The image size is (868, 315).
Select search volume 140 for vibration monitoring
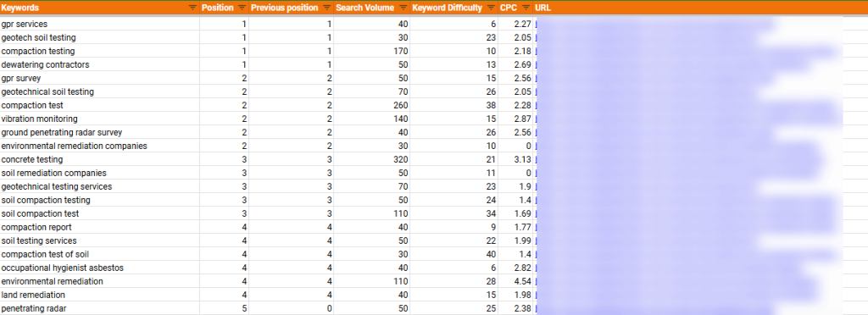coord(371,119)
